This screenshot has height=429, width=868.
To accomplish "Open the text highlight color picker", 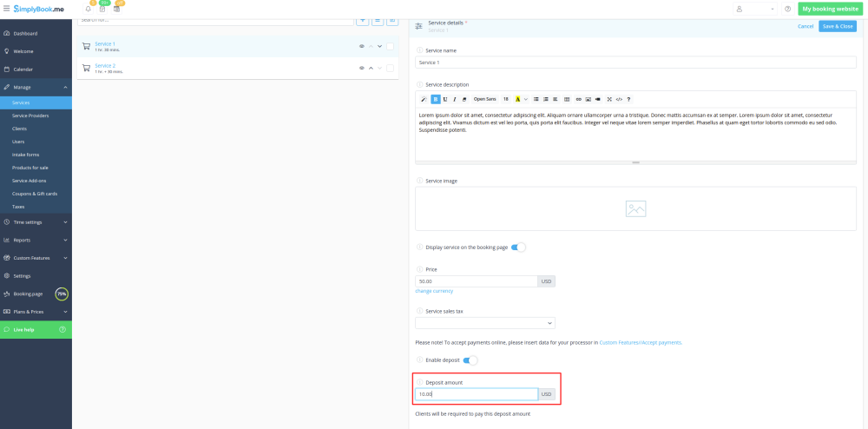I will click(525, 99).
